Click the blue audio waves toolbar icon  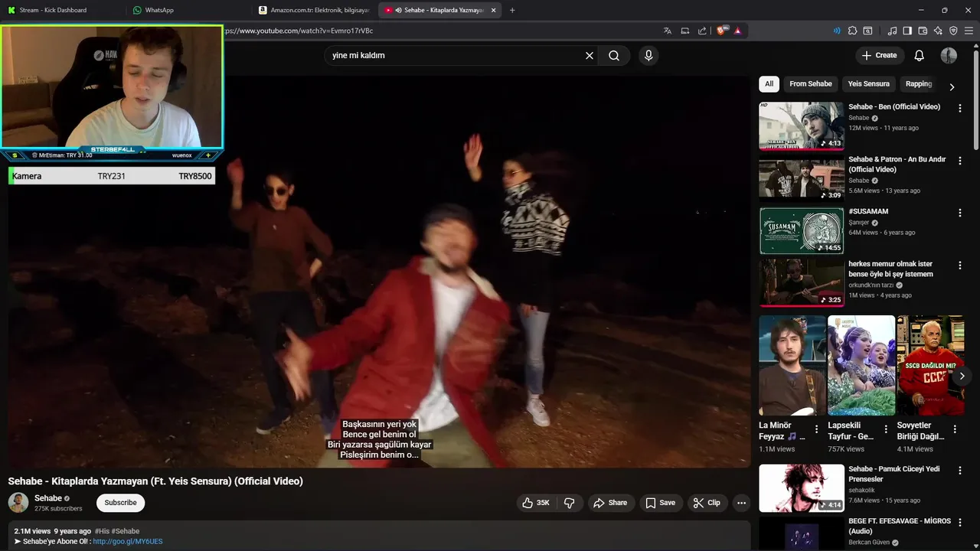pos(837,31)
